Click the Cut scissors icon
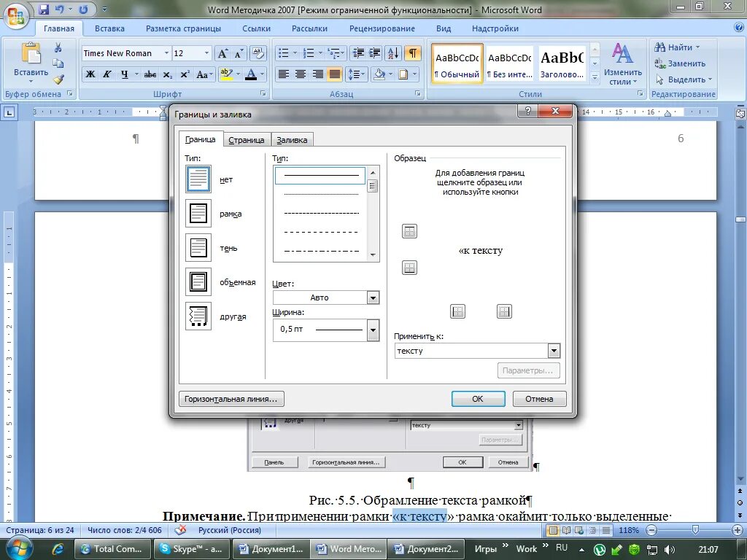Image resolution: width=747 pixels, height=560 pixels. click(58, 47)
